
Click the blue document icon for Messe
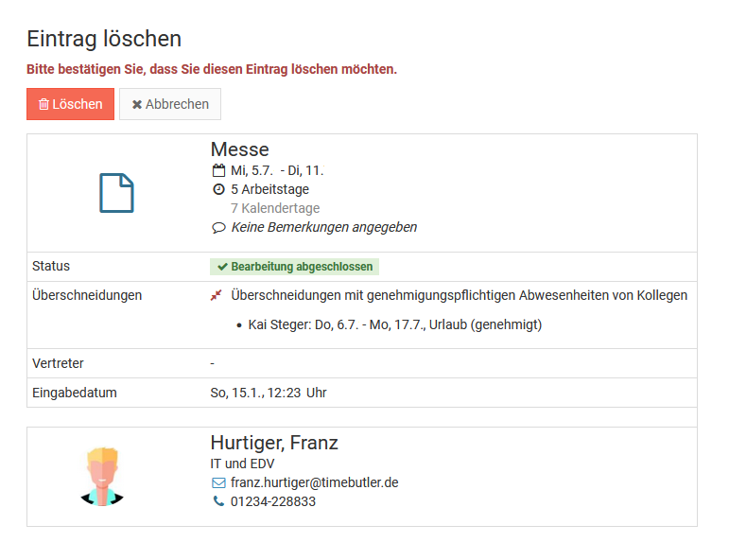116,193
